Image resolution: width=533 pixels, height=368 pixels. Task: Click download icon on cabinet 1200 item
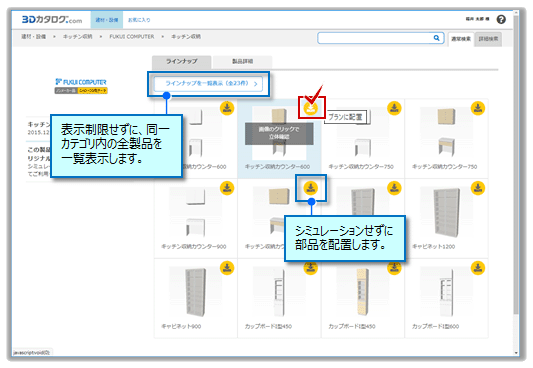coord(478,188)
